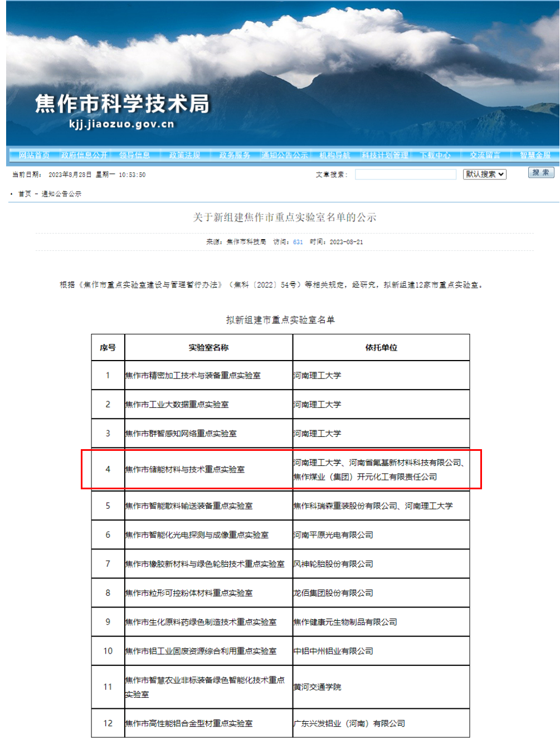Viewport: 560px width, 749px height.
Task: Click the cell 焦作科瑞森重装股份有限公司、河南理工大学
Action: [381, 506]
